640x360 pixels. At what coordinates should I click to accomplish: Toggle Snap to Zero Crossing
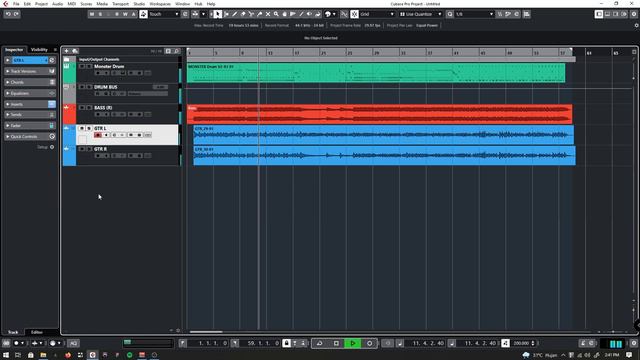344,14
